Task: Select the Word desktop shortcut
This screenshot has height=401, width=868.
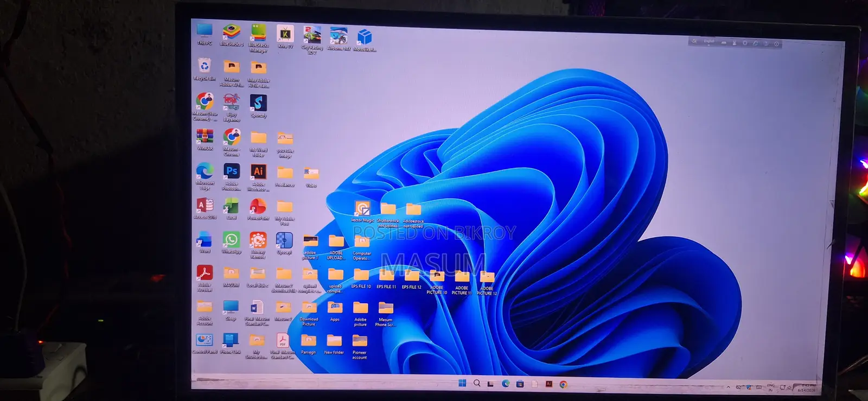Action: coord(205,243)
